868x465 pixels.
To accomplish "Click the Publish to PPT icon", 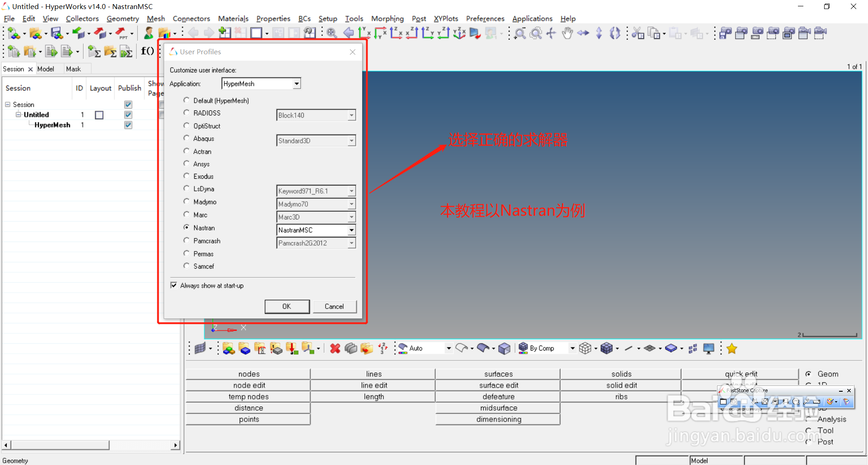I will 121,33.
